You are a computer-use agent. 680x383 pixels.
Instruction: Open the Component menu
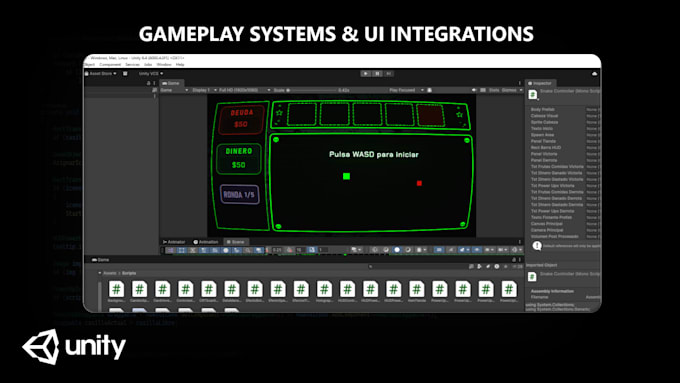click(110, 65)
